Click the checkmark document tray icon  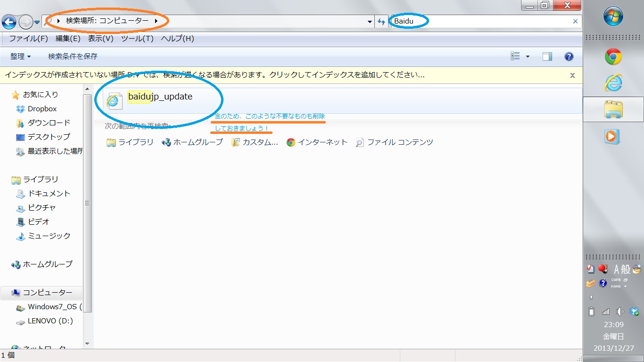point(591,269)
